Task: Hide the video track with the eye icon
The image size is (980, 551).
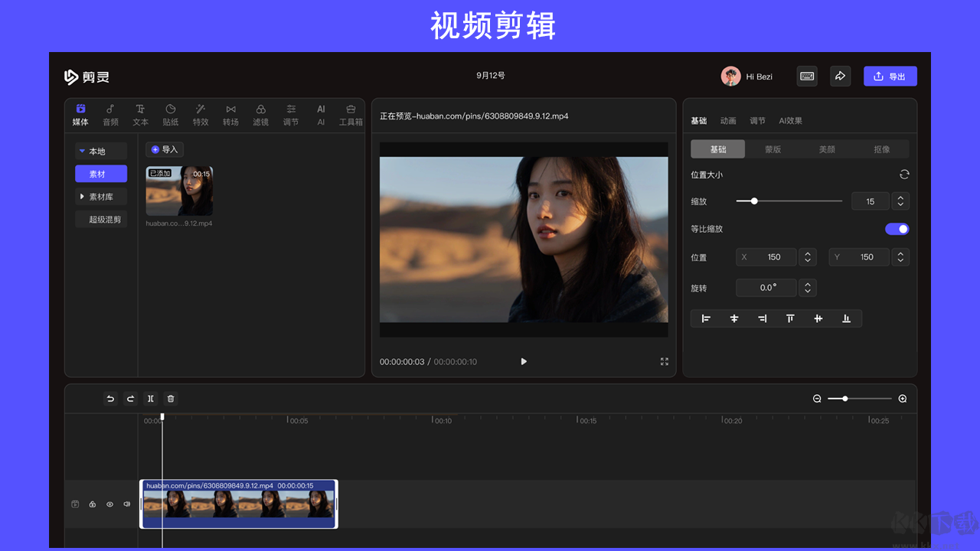Action: pyautogui.click(x=109, y=504)
